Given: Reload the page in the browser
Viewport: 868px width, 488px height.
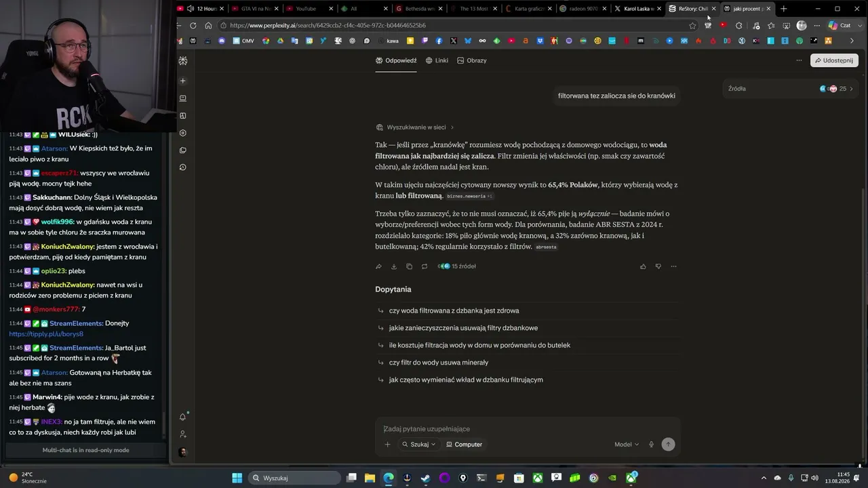Looking at the screenshot, I should click(193, 26).
